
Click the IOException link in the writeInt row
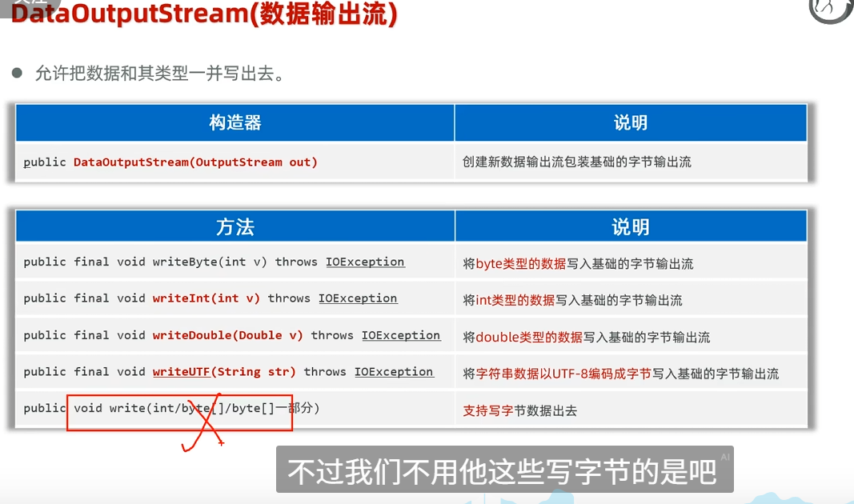[x=358, y=298]
